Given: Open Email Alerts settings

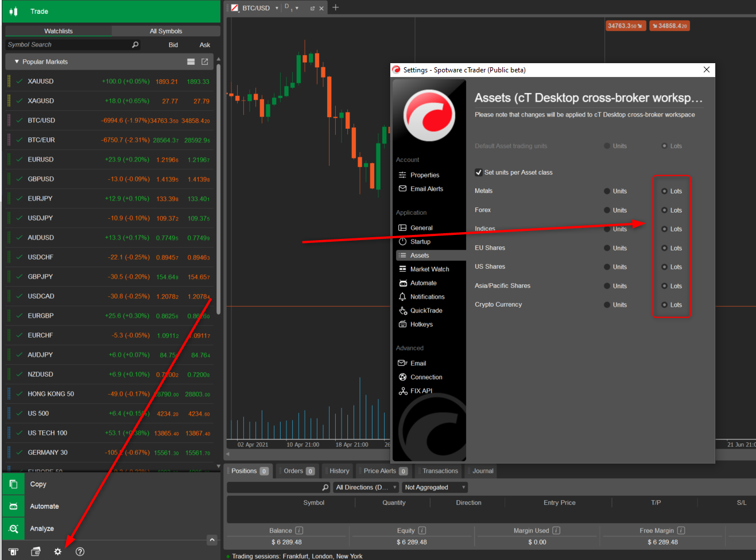Looking at the screenshot, I should click(x=427, y=189).
